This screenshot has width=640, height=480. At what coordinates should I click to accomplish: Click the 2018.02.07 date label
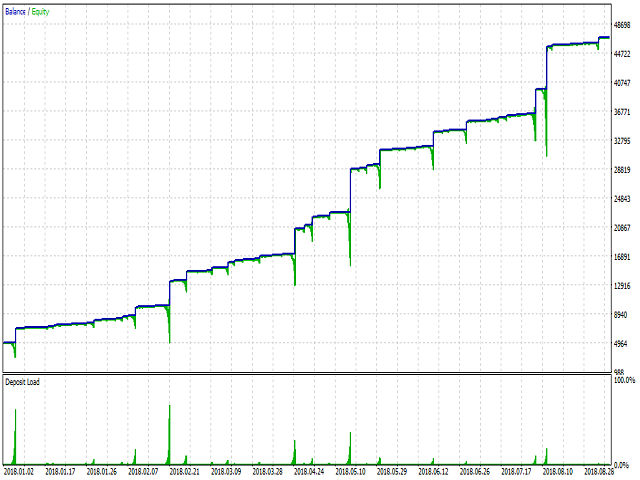[143, 472]
